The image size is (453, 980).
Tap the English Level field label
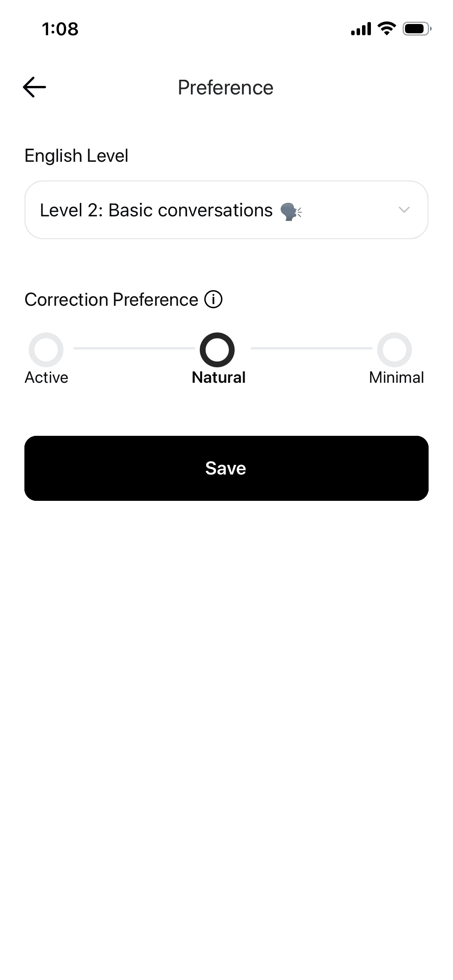click(x=76, y=156)
